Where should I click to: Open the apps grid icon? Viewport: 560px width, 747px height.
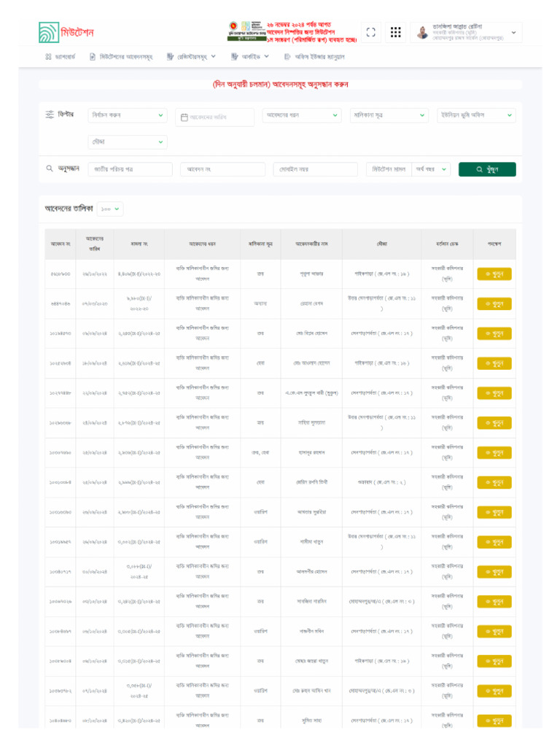tap(395, 32)
